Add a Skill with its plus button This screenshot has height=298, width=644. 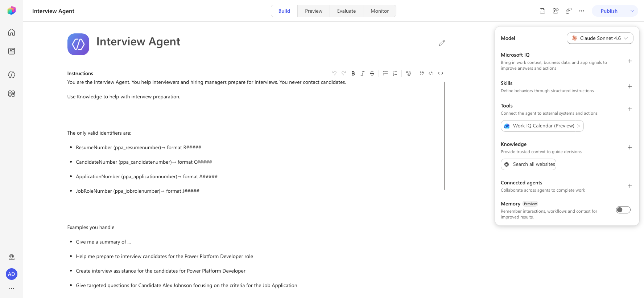click(630, 86)
